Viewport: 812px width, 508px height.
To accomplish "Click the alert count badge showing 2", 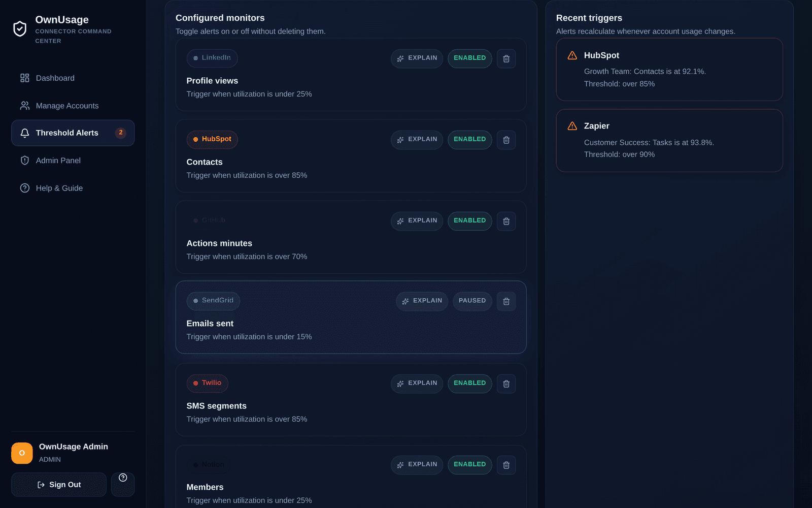I will [x=121, y=133].
